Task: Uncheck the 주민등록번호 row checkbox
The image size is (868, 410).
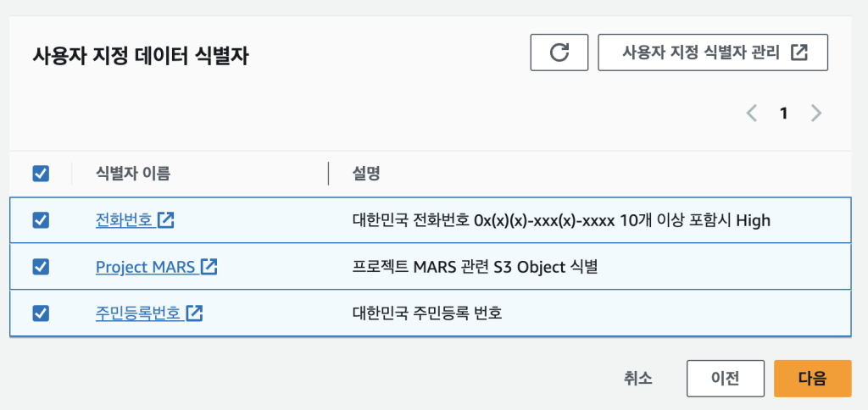Action: [41, 313]
